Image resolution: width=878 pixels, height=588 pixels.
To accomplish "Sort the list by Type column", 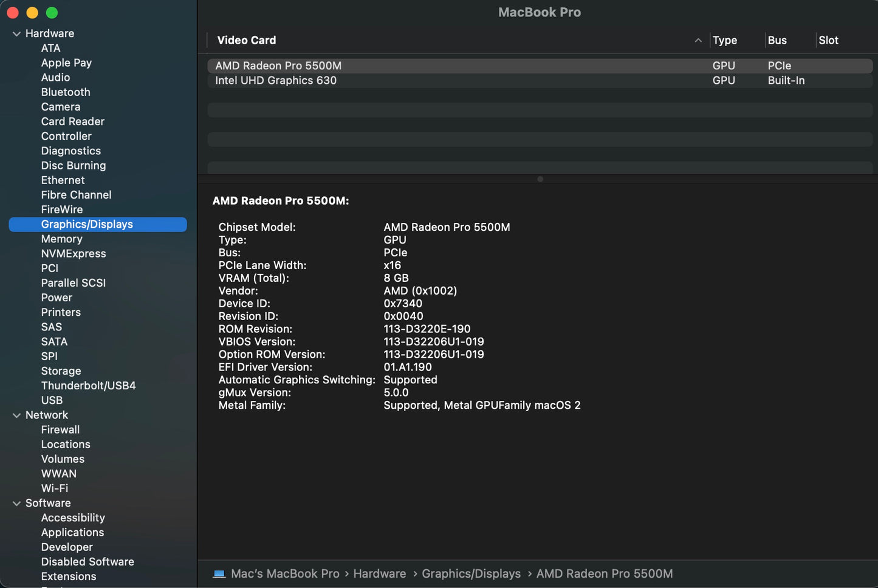I will coord(724,41).
